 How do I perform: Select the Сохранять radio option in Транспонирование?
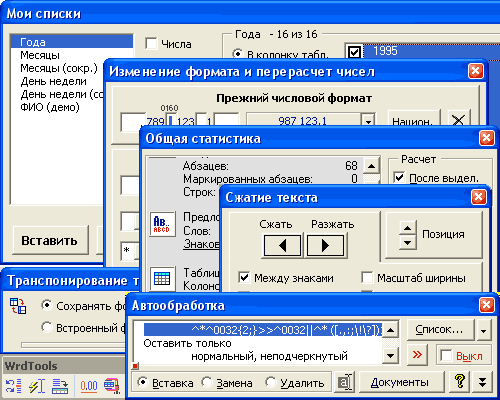[47, 305]
